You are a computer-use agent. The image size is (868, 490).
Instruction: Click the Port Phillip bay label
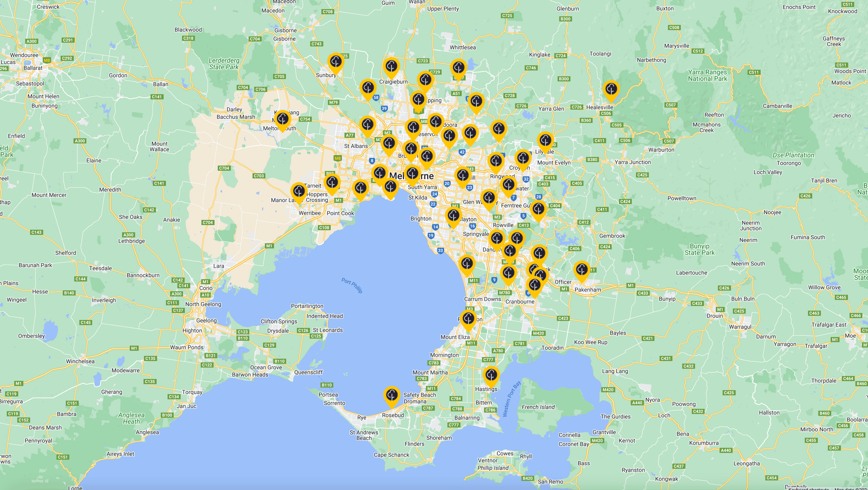point(351,285)
